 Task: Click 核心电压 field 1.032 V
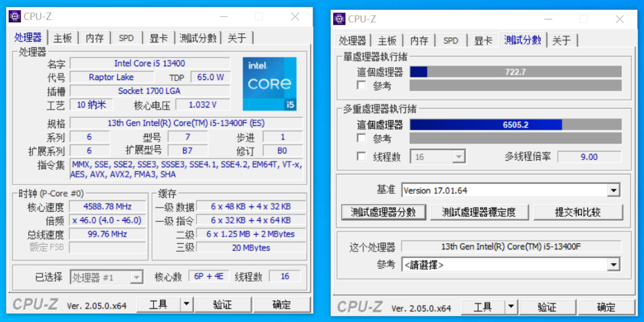click(x=203, y=105)
